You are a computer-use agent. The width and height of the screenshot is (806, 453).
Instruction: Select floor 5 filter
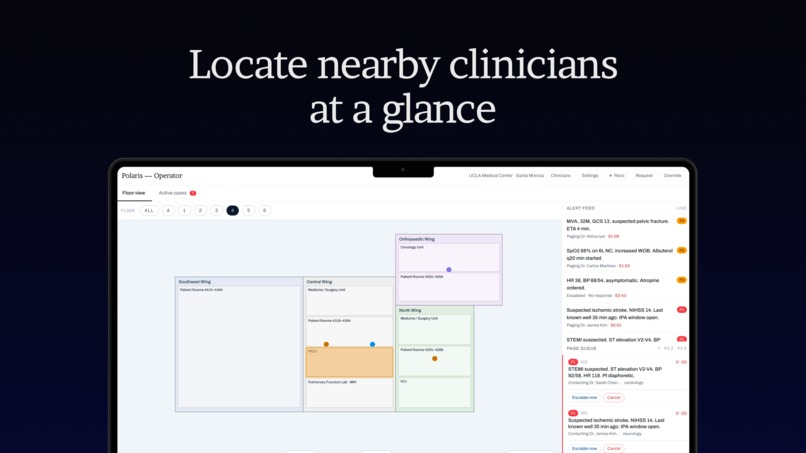(248, 210)
